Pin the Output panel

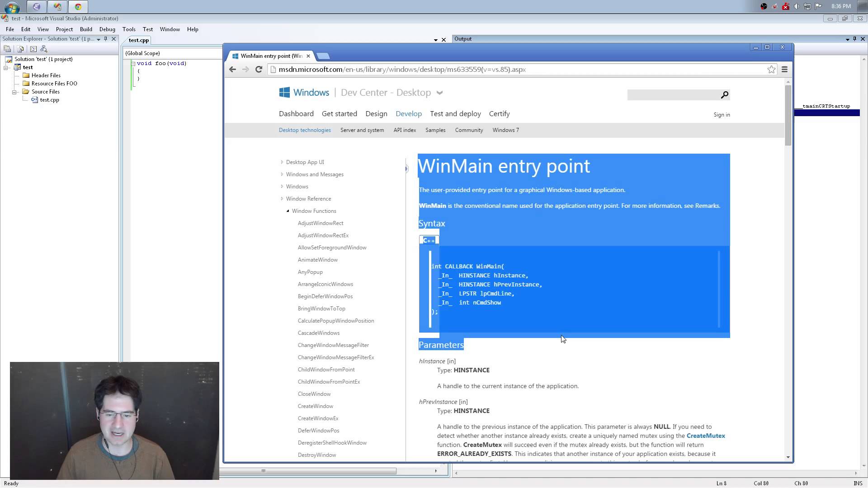pos(854,39)
